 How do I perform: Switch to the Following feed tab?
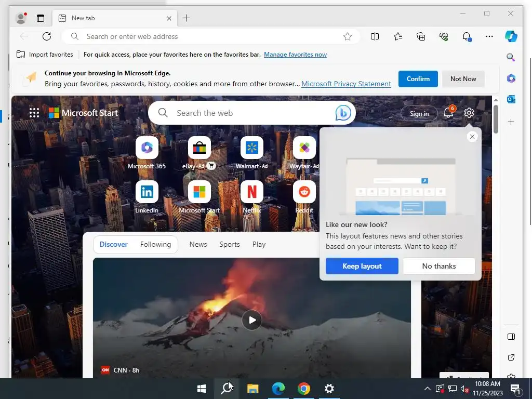[155, 244]
